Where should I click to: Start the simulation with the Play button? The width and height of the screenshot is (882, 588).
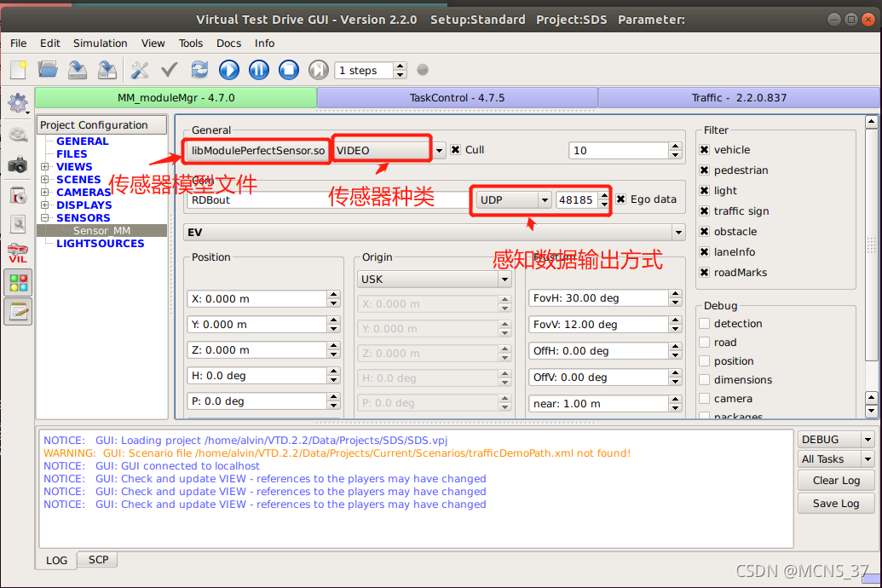228,70
